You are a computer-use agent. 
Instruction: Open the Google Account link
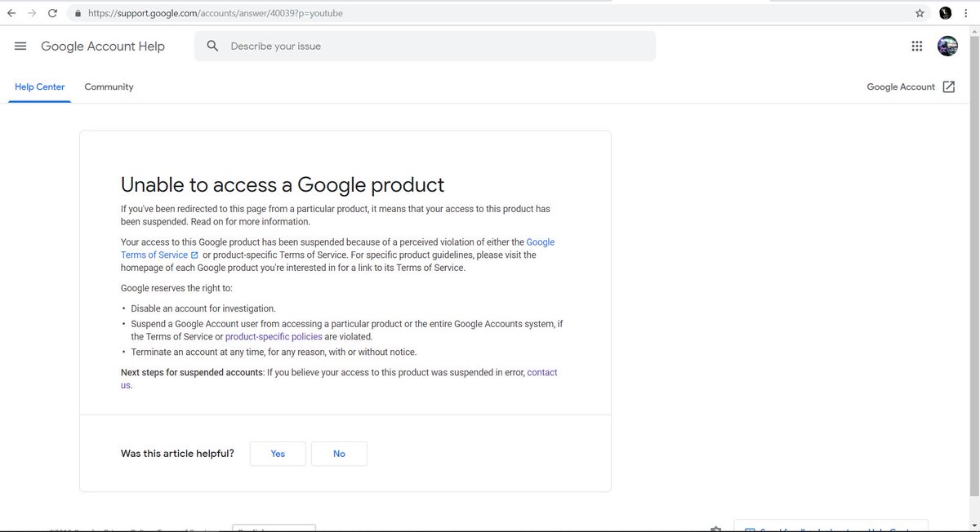901,86
